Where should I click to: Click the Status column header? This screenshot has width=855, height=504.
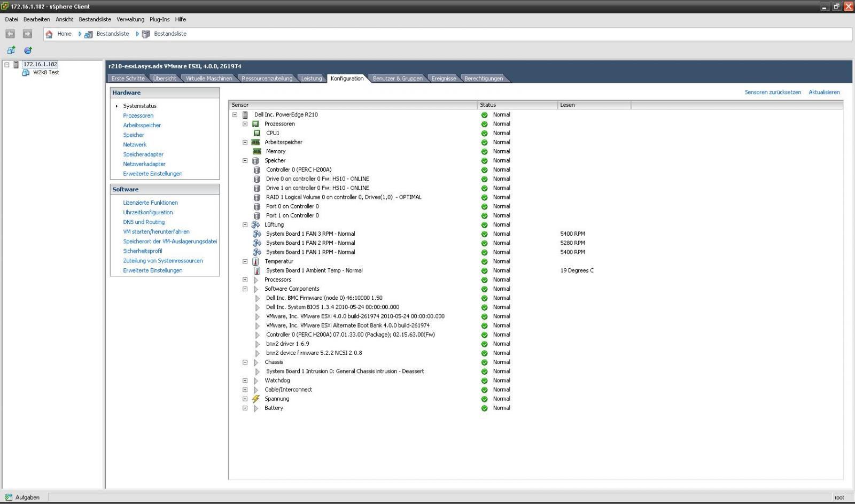[x=517, y=105]
